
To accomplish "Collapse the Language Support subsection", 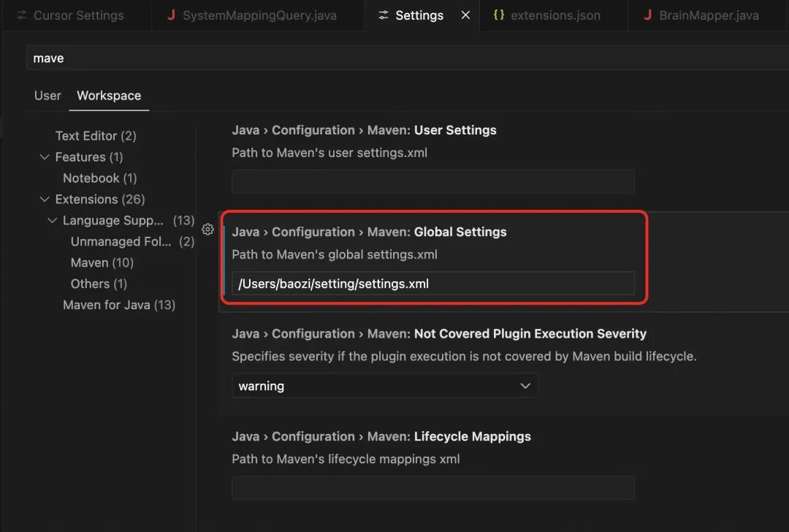I will point(52,221).
